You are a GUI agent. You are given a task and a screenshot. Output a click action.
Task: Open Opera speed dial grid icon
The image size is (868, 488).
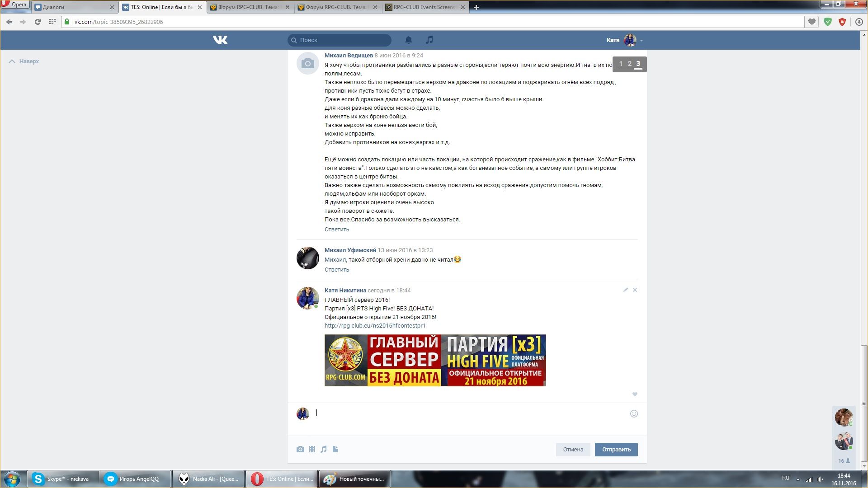(x=52, y=21)
